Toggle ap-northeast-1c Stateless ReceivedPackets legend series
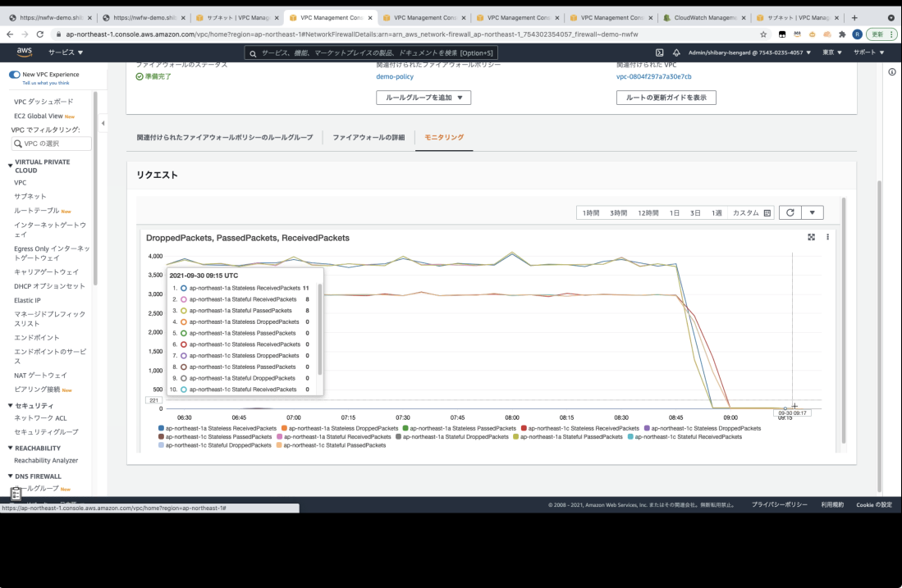This screenshot has height=588, width=902. (579, 428)
